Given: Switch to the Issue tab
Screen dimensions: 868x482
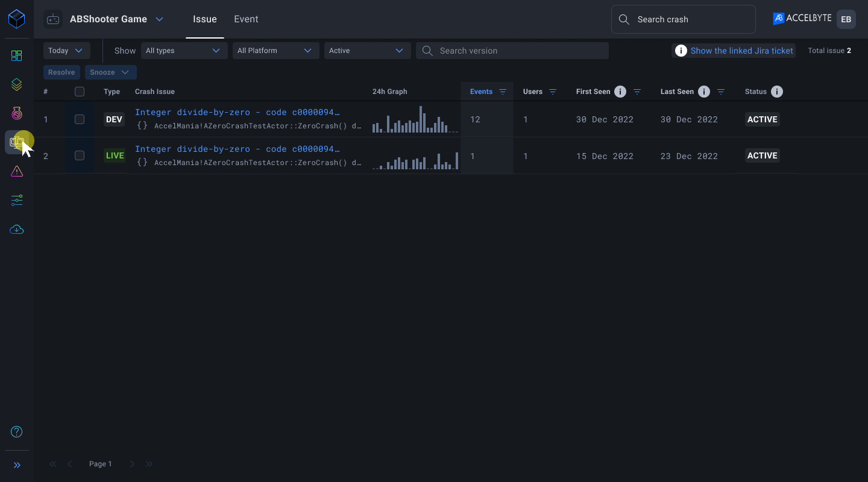Looking at the screenshot, I should 205,19.
